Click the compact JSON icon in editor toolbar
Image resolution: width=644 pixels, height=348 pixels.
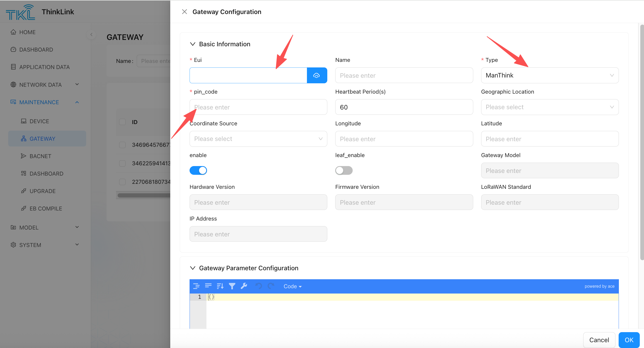pyautogui.click(x=208, y=286)
